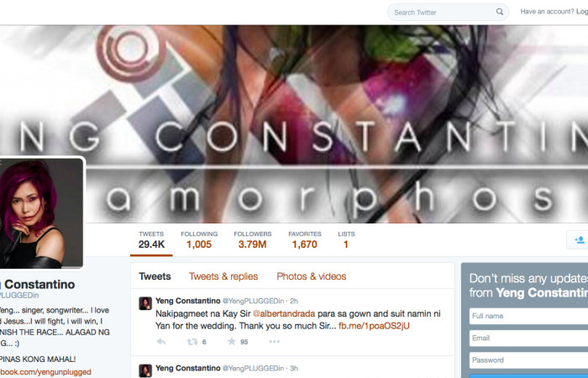
Task: Open the @albertandrada mention
Action: click(284, 313)
